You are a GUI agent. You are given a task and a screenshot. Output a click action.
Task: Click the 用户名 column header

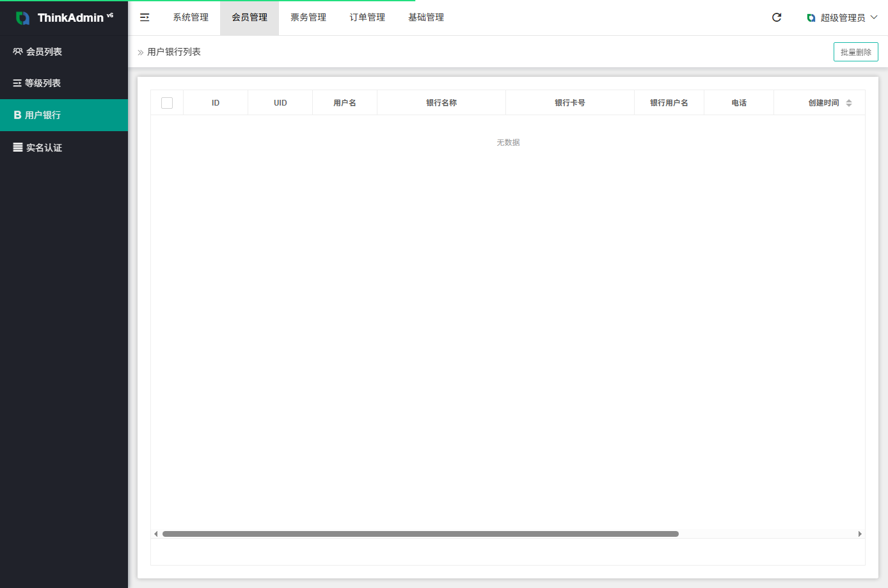(345, 103)
